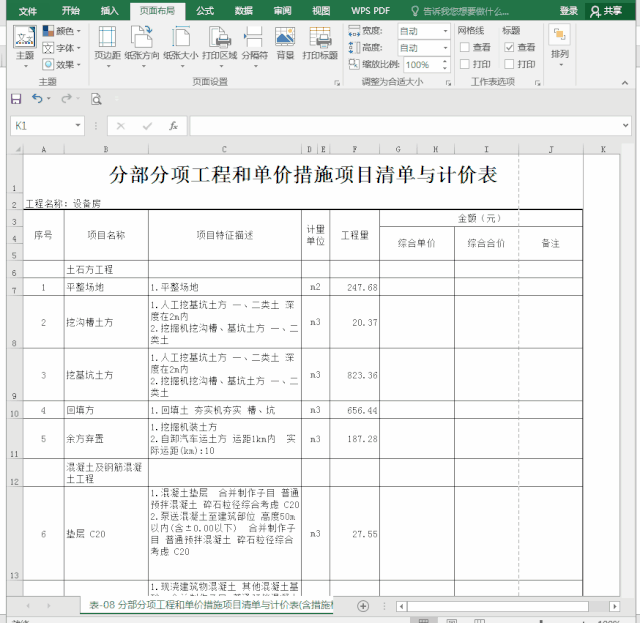Click previous sheet navigation arrow
This screenshot has width=640, height=623.
28,606
